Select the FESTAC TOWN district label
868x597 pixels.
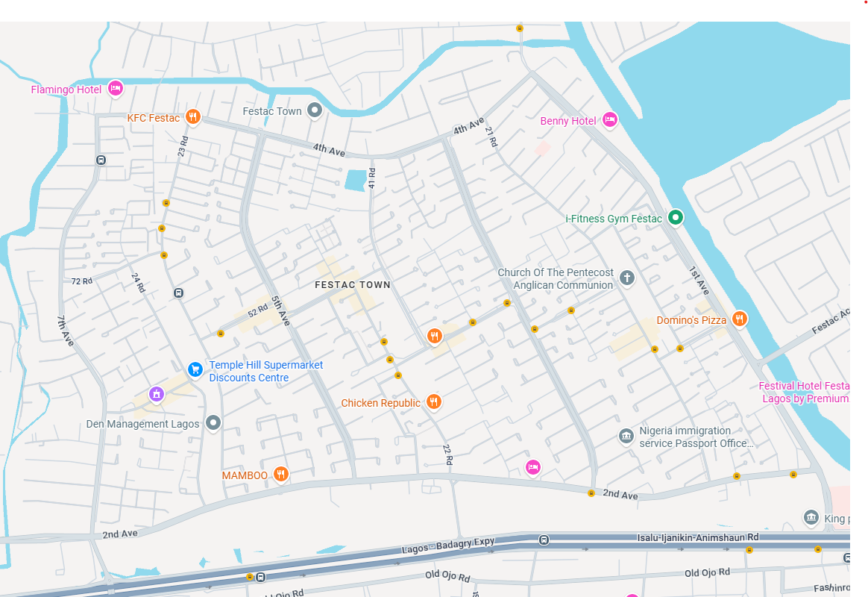click(x=353, y=284)
